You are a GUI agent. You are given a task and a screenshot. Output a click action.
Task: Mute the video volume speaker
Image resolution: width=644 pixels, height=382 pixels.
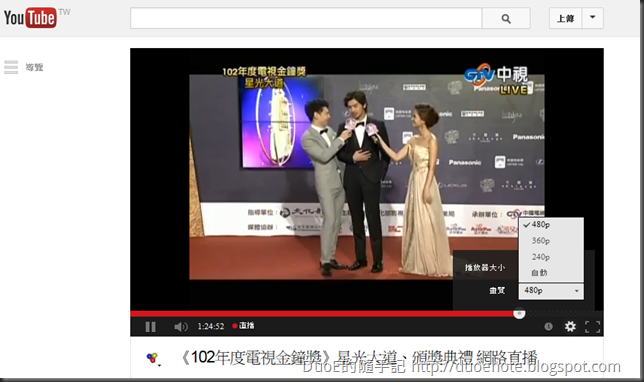click(x=181, y=327)
